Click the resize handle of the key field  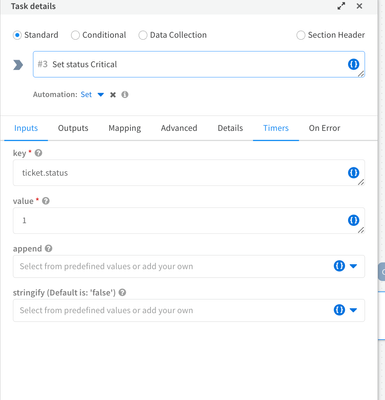[361, 182]
